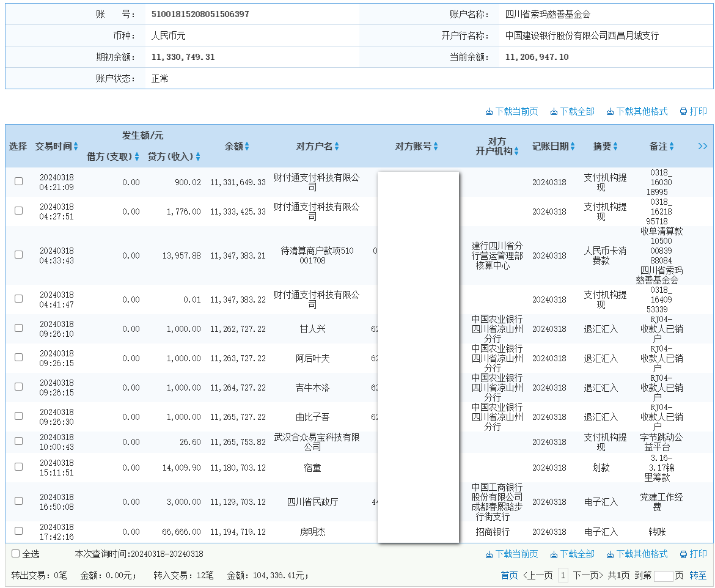Click the top 打印 printer icon
Viewport: 715px width, 588px height.
coord(683,112)
